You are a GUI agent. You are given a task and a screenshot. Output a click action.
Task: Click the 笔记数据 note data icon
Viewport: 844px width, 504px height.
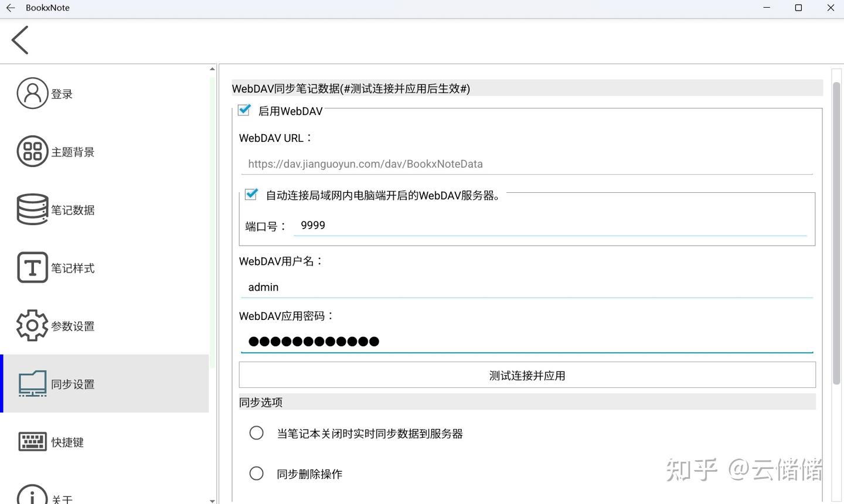point(32,209)
